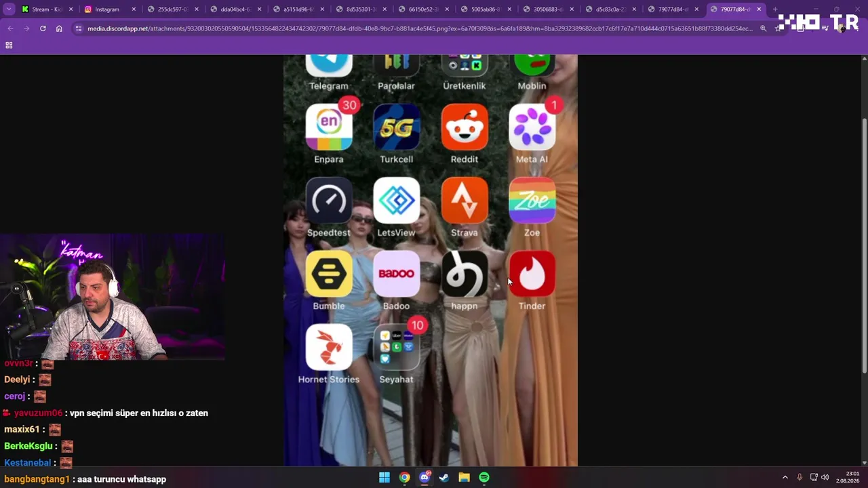Viewport: 868px width, 488px height.
Task: Click the LetsView app icon
Action: click(397, 201)
